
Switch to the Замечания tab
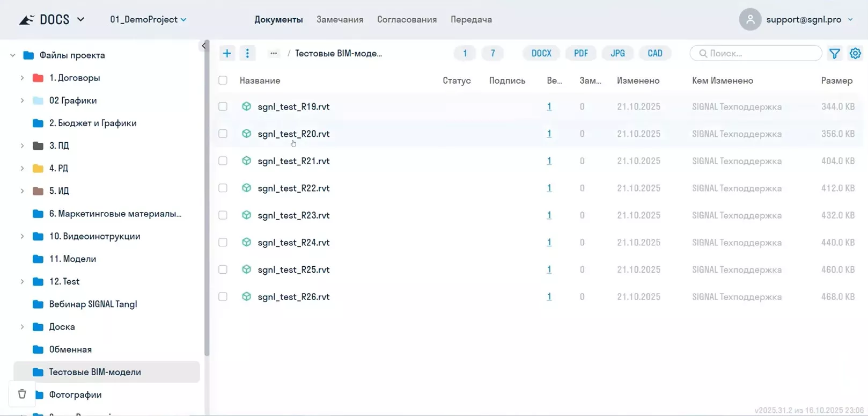[340, 19]
